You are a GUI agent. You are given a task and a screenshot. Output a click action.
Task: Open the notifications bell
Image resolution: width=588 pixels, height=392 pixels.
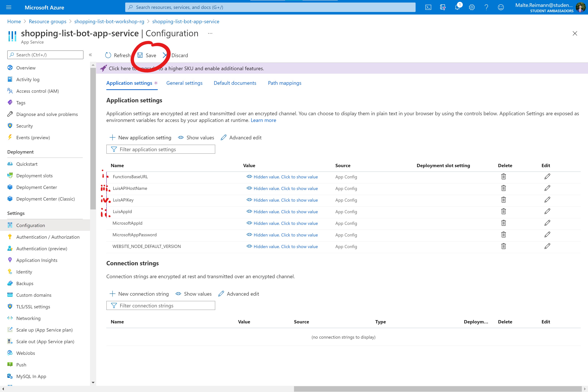[457, 7]
